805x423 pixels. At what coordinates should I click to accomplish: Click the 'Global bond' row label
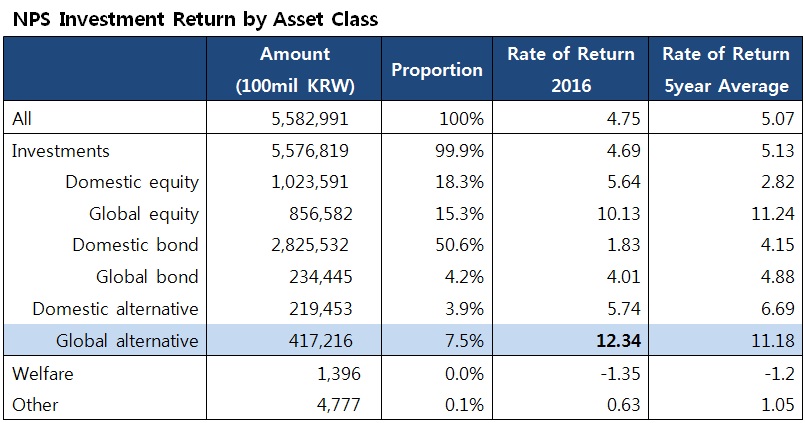(147, 277)
